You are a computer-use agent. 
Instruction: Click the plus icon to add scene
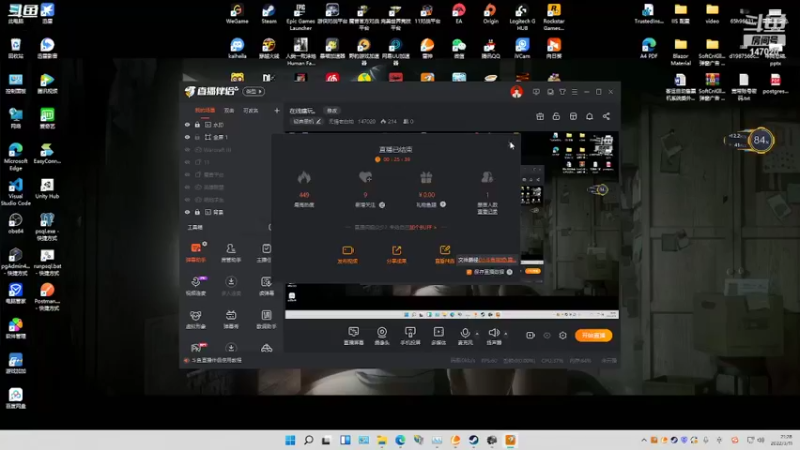(x=277, y=110)
